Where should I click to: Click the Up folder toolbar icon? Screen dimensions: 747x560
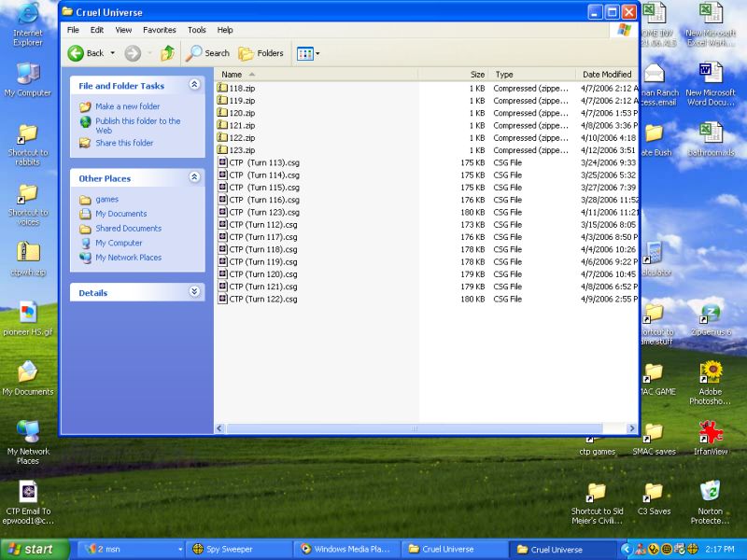167,53
